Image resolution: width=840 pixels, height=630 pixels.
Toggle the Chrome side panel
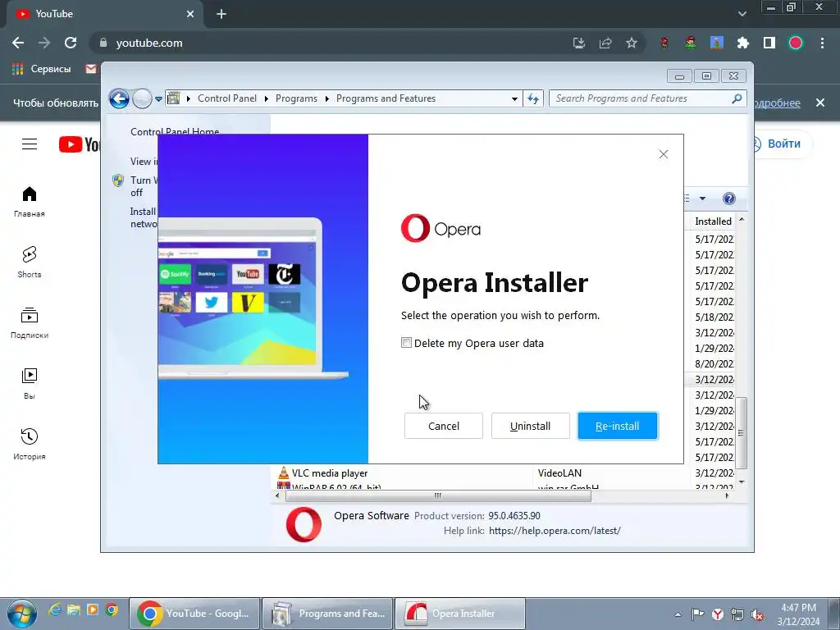[769, 43]
